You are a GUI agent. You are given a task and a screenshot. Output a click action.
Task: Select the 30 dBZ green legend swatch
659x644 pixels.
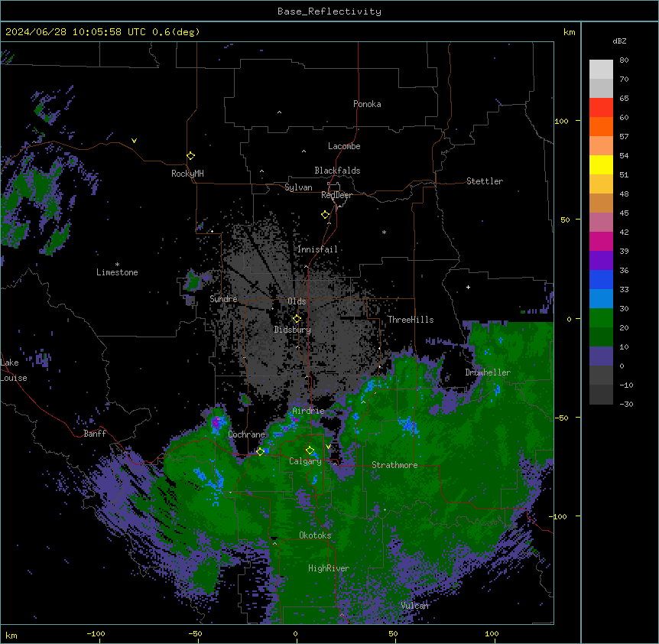(601, 317)
